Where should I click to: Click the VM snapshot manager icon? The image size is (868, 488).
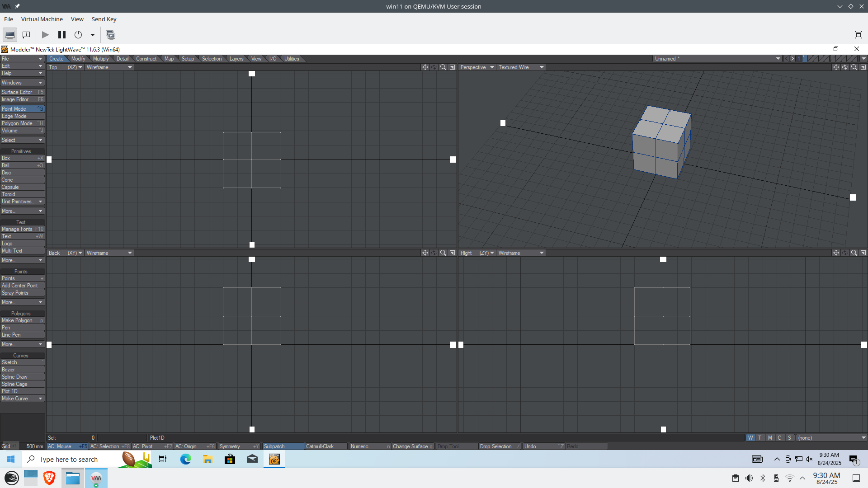110,35
